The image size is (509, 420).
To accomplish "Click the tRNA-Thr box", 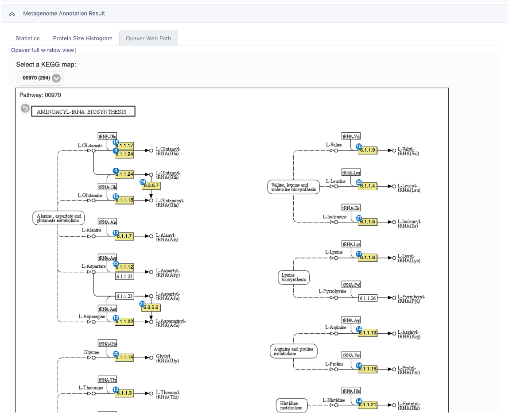I will [108, 379].
